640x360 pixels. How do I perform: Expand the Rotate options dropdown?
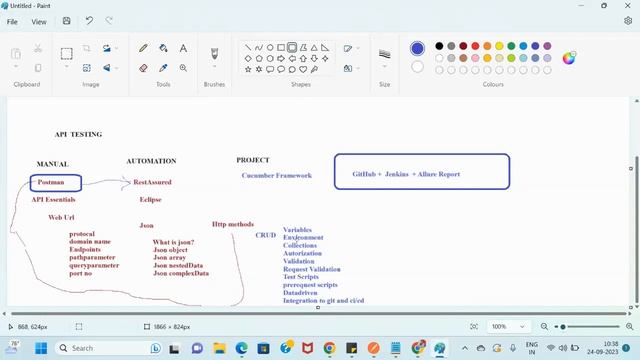pyautogui.click(x=117, y=48)
